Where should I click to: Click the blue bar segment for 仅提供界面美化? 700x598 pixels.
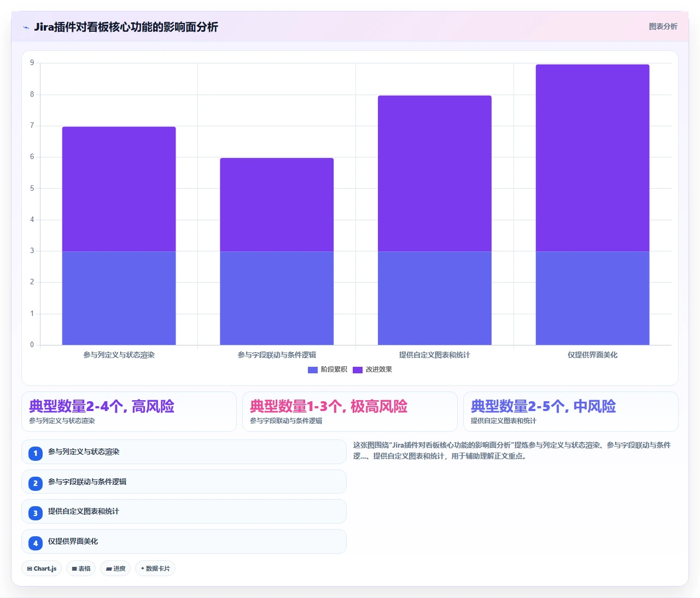coord(592,298)
